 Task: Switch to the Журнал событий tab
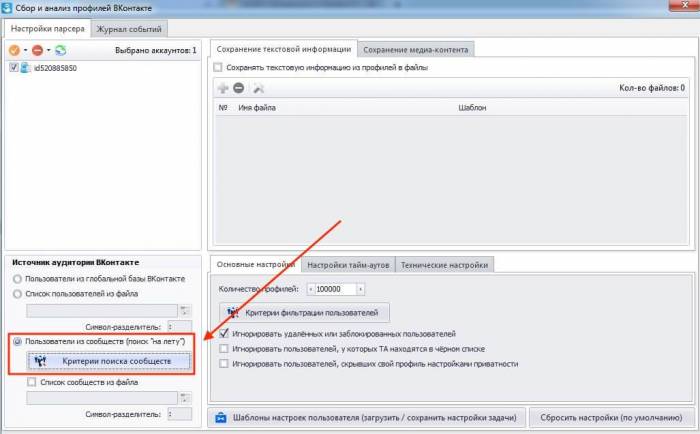(124, 28)
